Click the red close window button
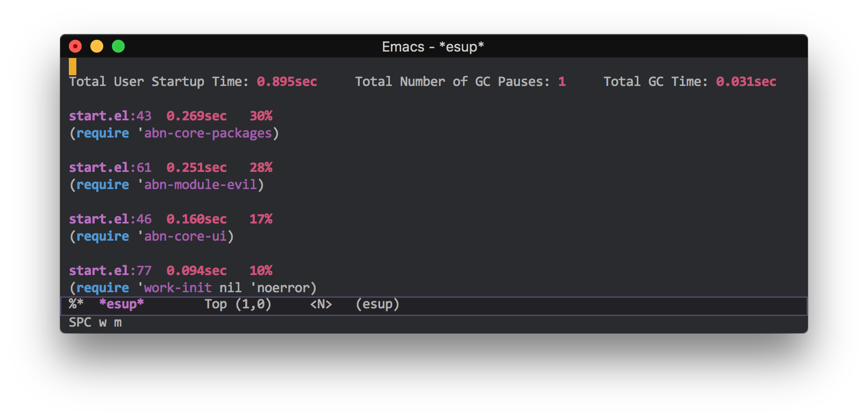This screenshot has height=419, width=868. (75, 47)
